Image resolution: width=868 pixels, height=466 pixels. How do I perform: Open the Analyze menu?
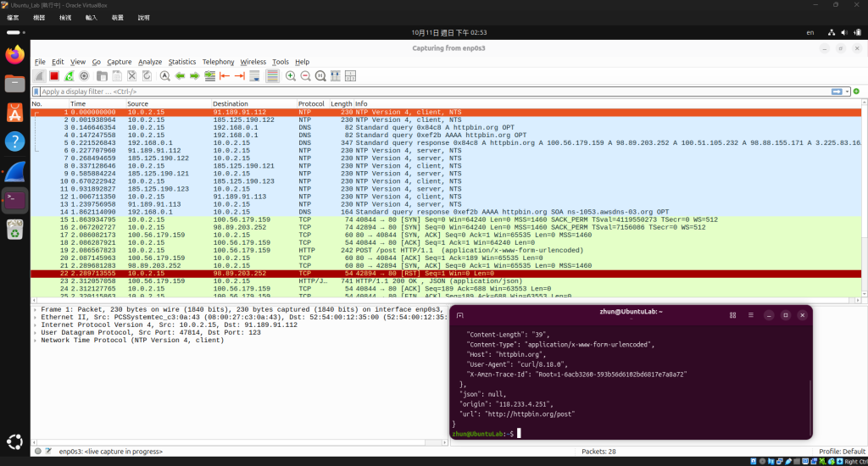[x=150, y=62]
